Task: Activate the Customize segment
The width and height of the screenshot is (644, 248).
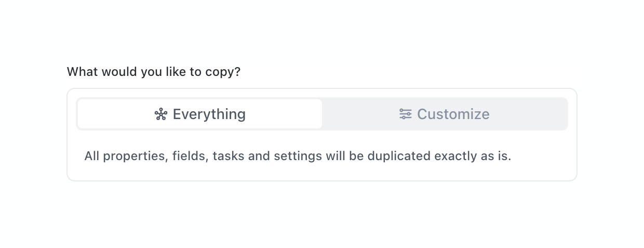Action: tap(445, 114)
